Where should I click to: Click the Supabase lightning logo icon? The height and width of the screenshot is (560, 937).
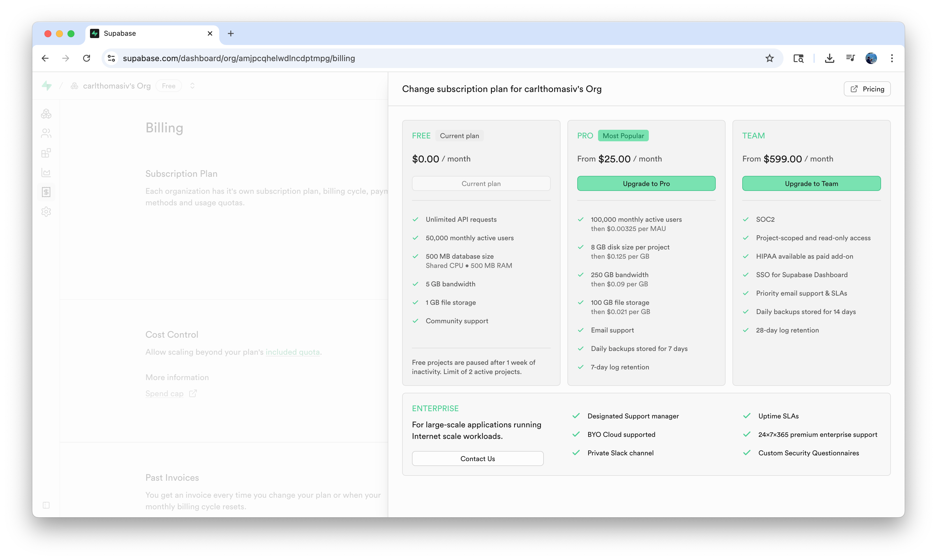(x=47, y=86)
